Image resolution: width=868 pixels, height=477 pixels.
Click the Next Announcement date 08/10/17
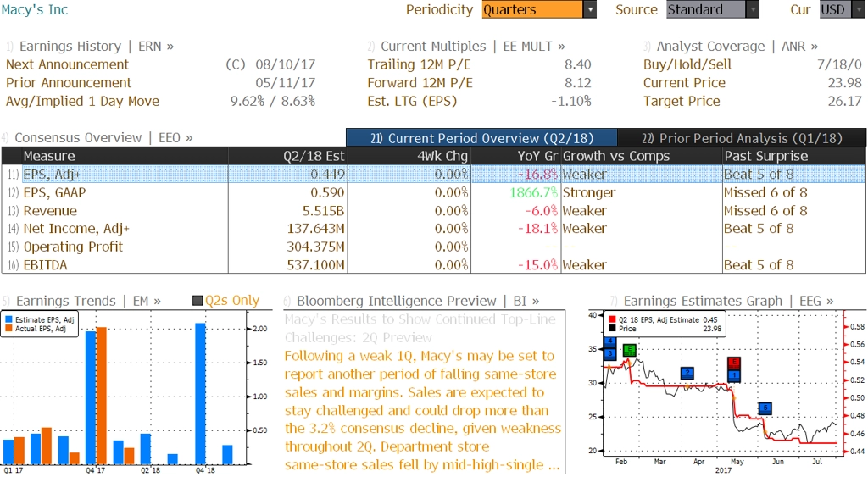285,64
